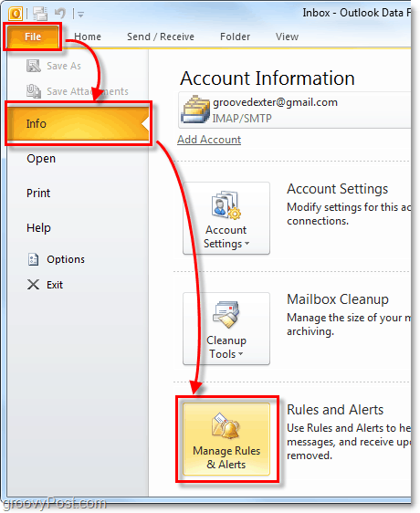Click the Add Account link

click(x=209, y=140)
